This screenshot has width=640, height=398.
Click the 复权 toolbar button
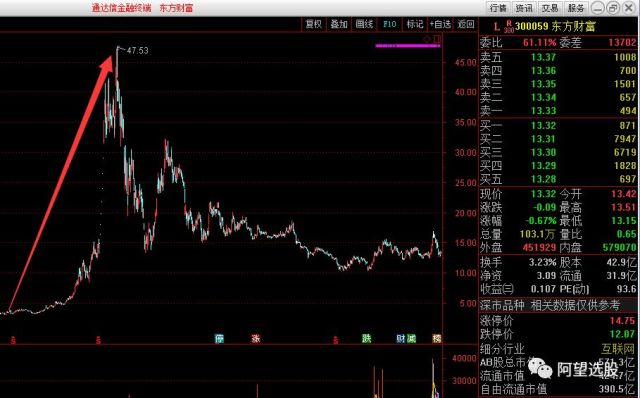click(314, 24)
